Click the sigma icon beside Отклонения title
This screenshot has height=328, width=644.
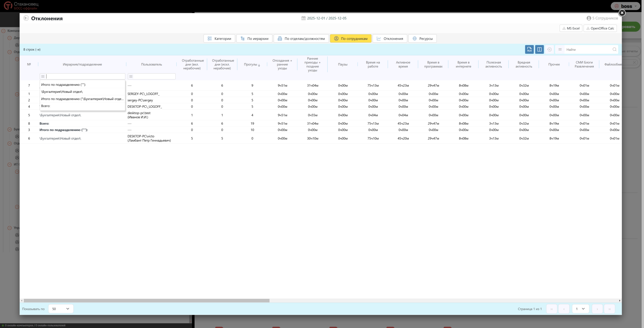[x=26, y=18]
